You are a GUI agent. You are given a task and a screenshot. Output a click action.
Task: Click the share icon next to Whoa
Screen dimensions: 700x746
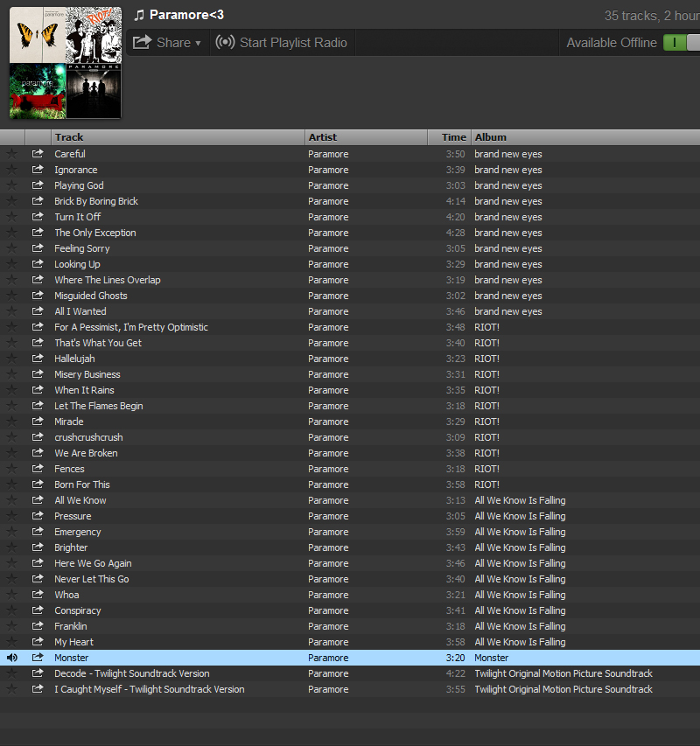click(38, 594)
